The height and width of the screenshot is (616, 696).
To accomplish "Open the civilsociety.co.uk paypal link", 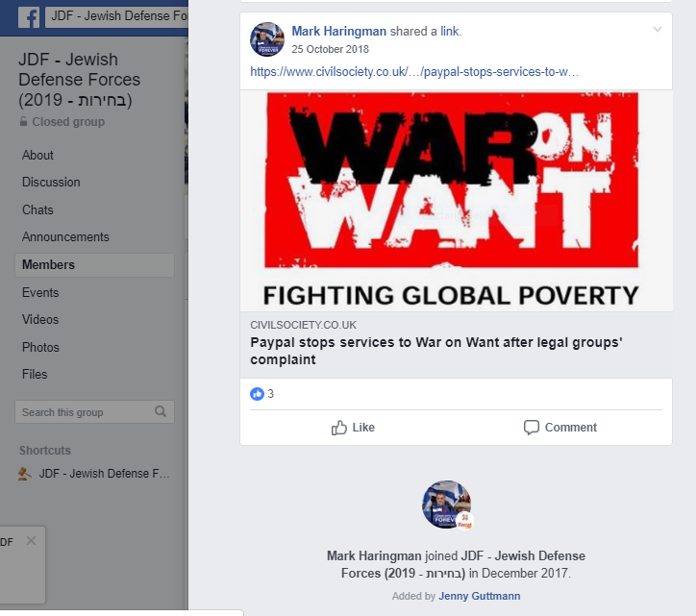I will pyautogui.click(x=414, y=72).
